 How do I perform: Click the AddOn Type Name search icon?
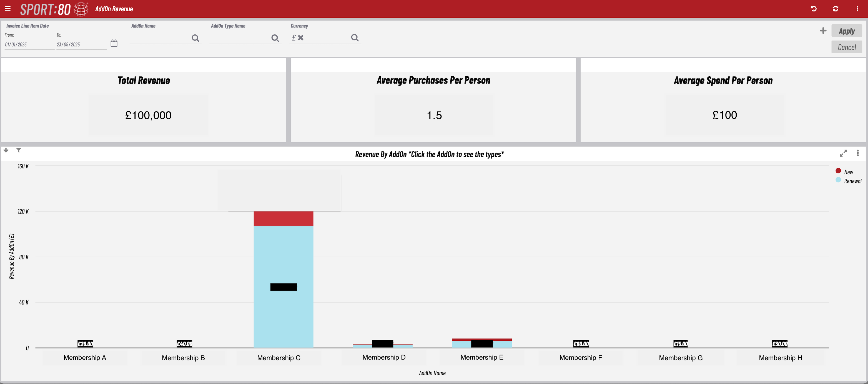coord(275,38)
